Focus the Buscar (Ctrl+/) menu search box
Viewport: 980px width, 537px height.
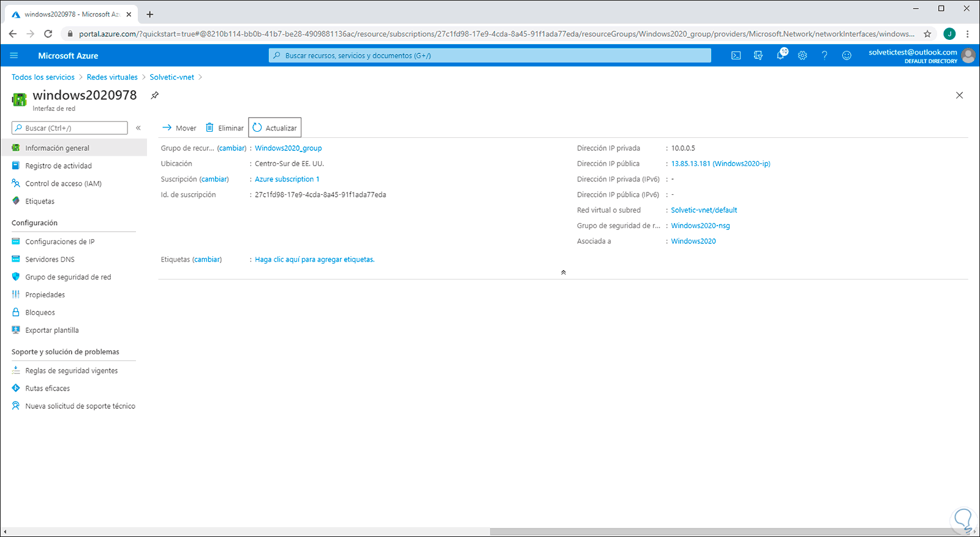70,128
